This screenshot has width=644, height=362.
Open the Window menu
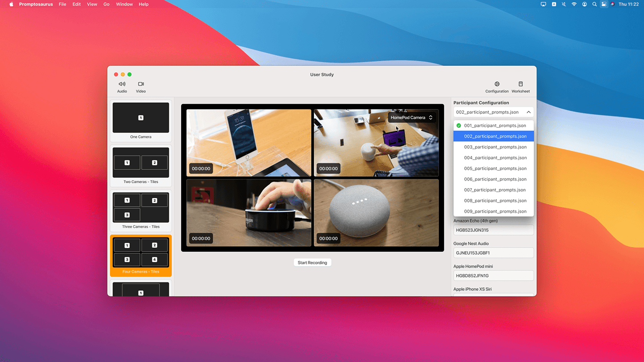(124, 4)
